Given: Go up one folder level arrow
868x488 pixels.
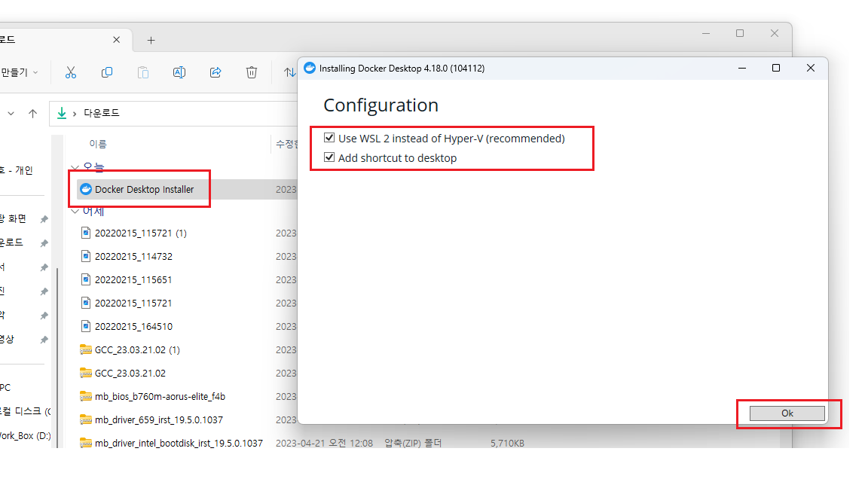Looking at the screenshot, I should pyautogui.click(x=32, y=114).
